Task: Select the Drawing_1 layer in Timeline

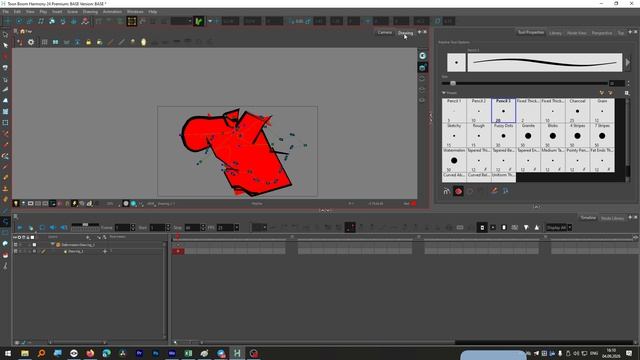Action: click(76, 251)
